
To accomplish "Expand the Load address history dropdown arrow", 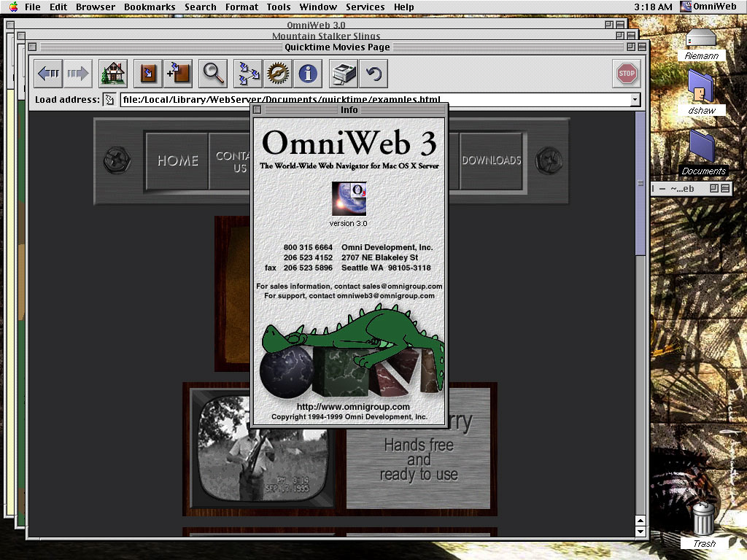I will [635, 99].
